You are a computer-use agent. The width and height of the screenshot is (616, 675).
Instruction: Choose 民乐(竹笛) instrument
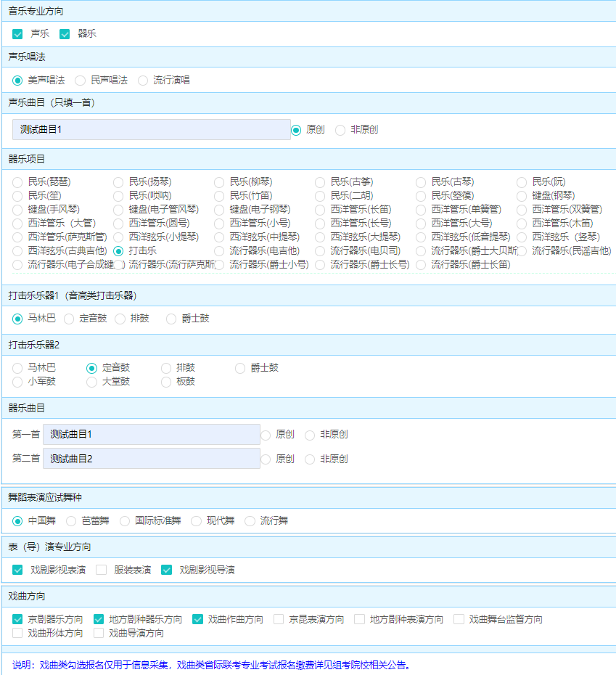point(219,196)
